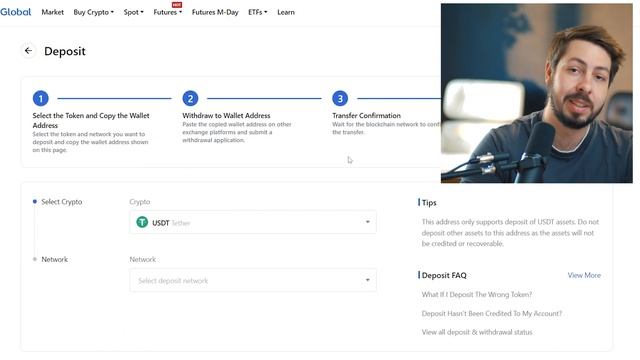Screen dimensions: 640x360
Task: Go to Futures M-Day
Action: [x=215, y=12]
